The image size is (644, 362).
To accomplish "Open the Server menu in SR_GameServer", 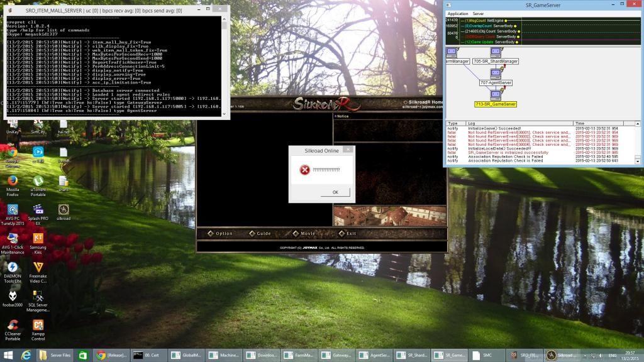I will pyautogui.click(x=479, y=13).
